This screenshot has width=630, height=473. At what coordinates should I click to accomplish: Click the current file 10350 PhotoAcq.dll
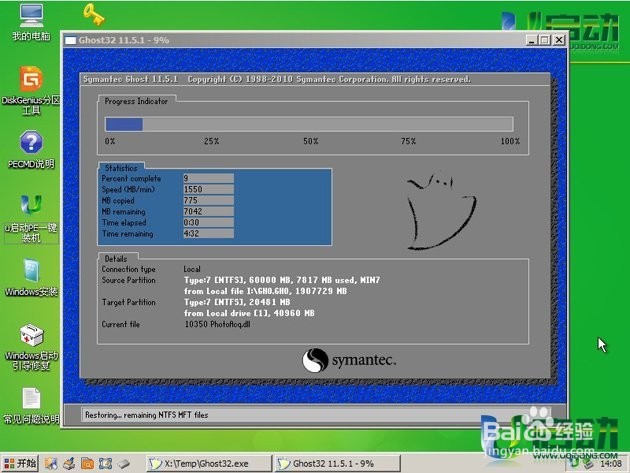(x=217, y=324)
